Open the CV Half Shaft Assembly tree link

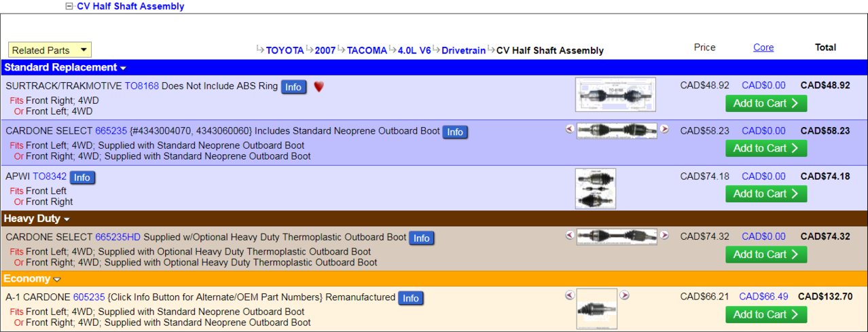tap(130, 6)
